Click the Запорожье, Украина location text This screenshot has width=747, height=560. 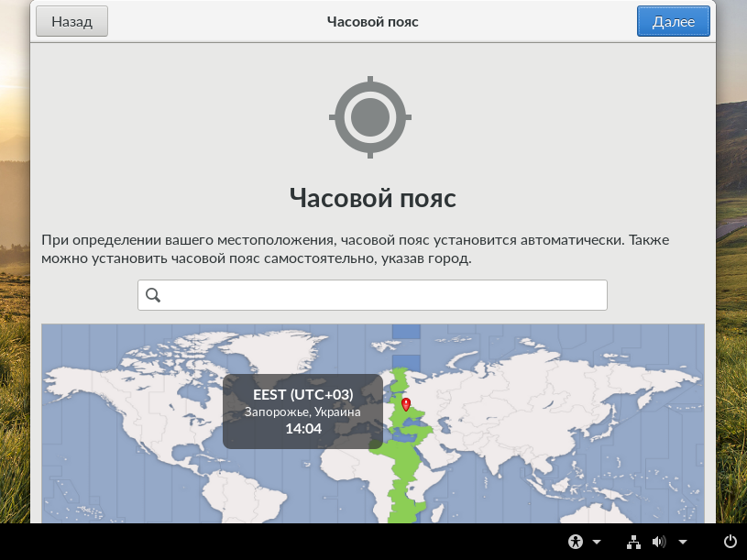(x=302, y=412)
